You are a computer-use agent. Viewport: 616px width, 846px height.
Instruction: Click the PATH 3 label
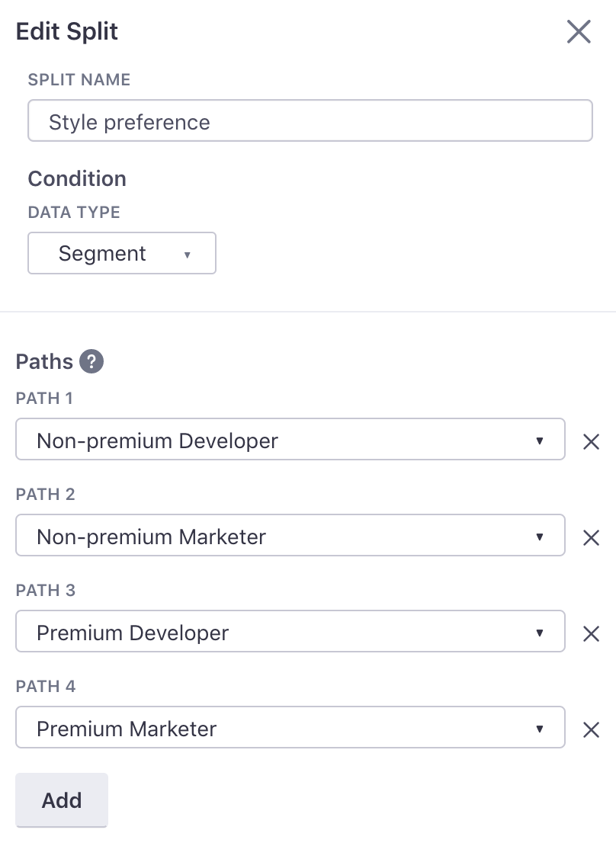point(45,590)
